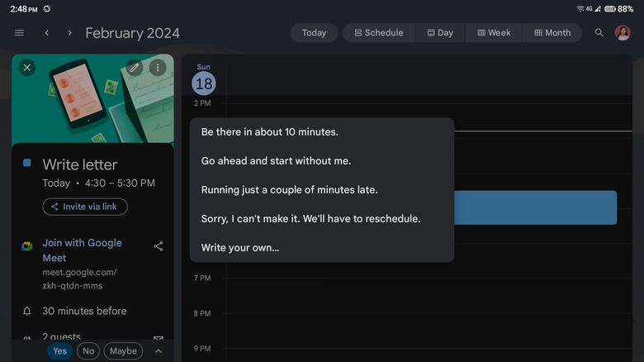The image size is (644, 362).
Task: Go to next period with right arrow
Action: pos(69,33)
